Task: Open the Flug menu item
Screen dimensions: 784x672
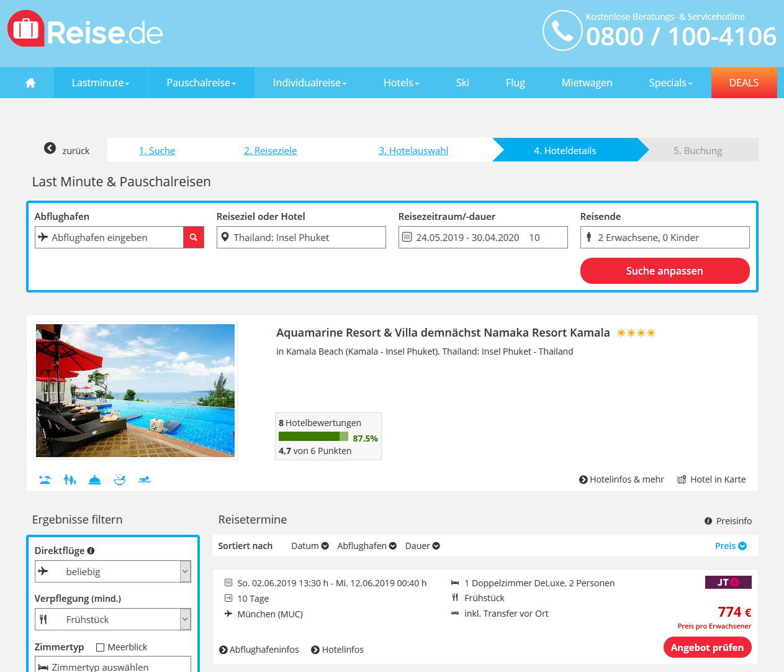Action: click(515, 83)
